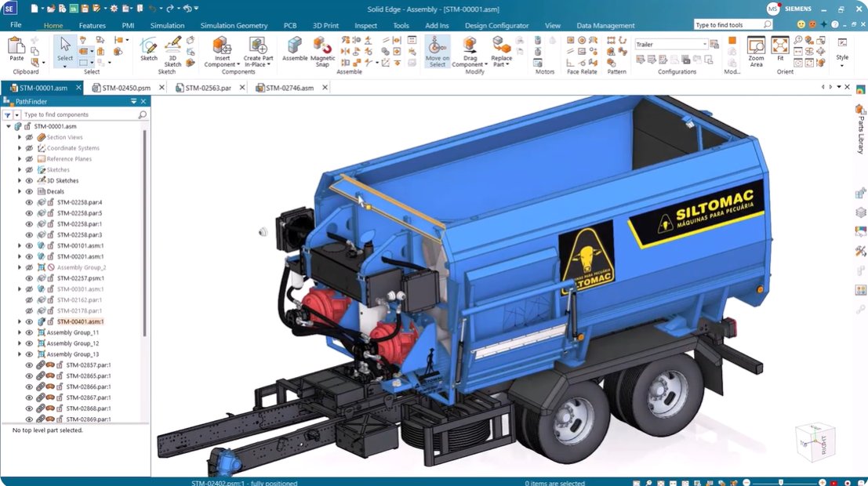
Task: Toggle visibility of Assembly Group_11
Action: (x=29, y=332)
